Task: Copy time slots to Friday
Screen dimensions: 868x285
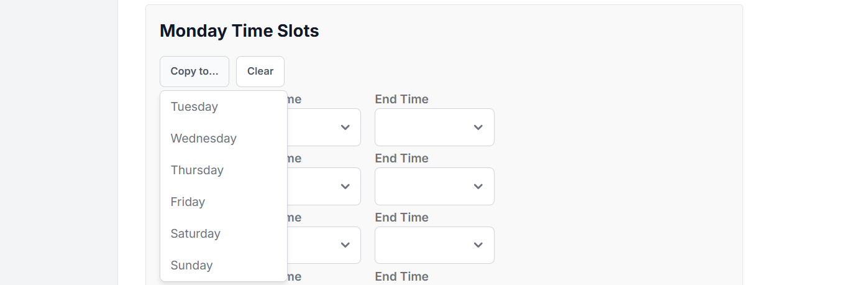Action: tap(188, 202)
